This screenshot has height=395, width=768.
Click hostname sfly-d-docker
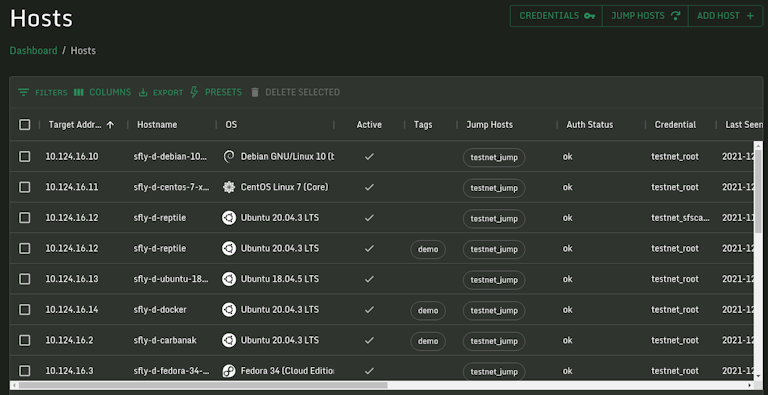160,310
